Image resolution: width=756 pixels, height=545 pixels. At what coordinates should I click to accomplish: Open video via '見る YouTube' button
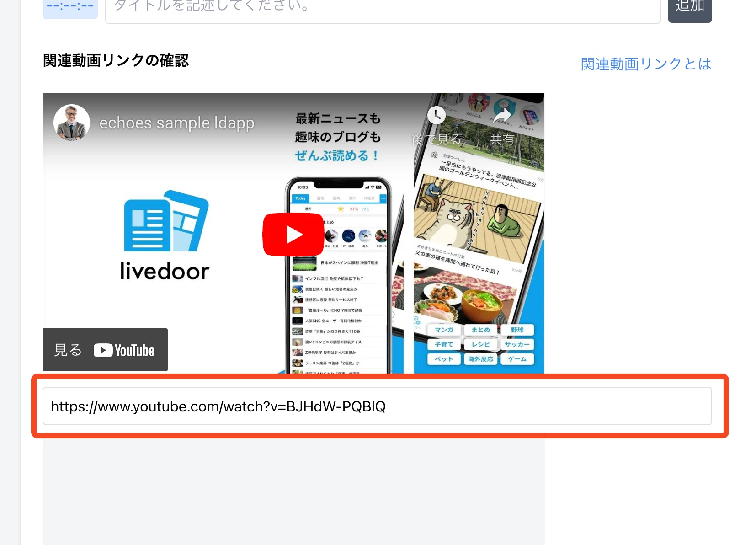[105, 350]
